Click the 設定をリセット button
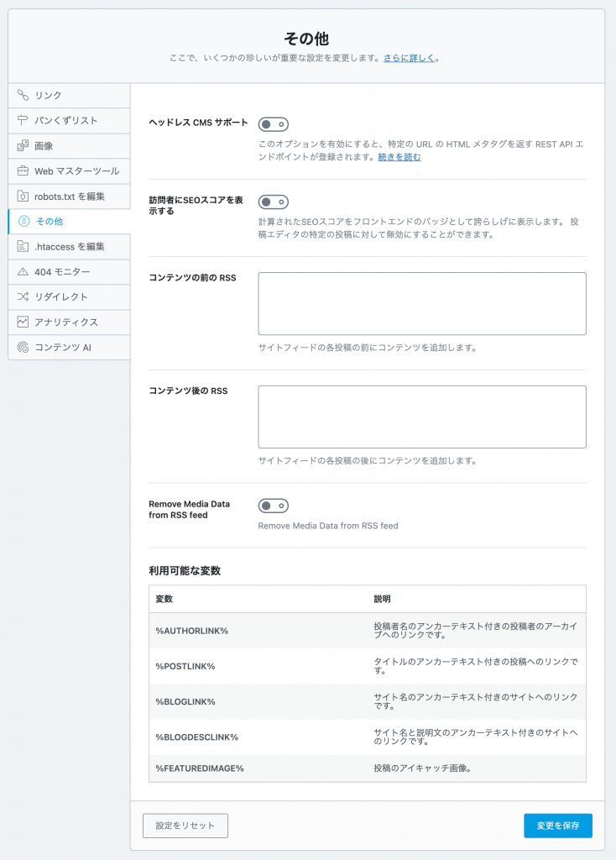 click(185, 826)
